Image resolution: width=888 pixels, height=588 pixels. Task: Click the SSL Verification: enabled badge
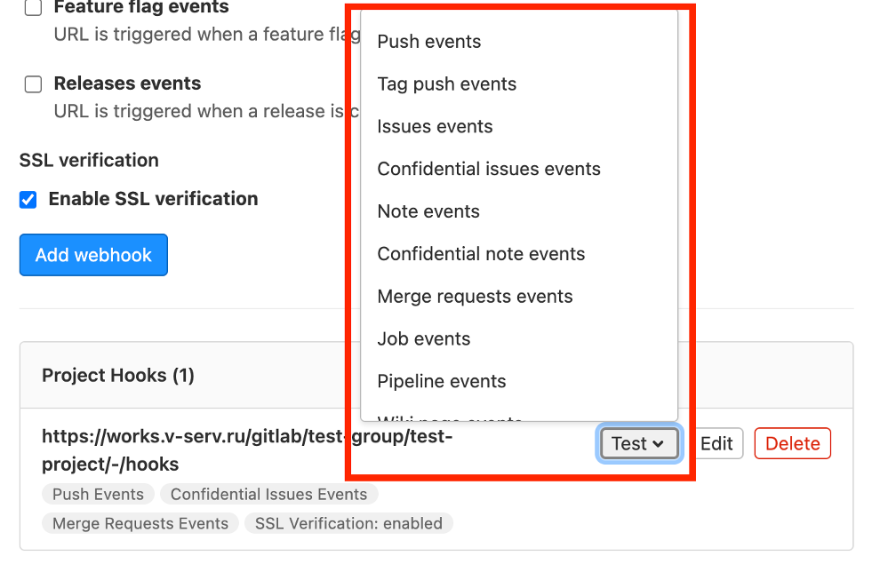tap(348, 523)
